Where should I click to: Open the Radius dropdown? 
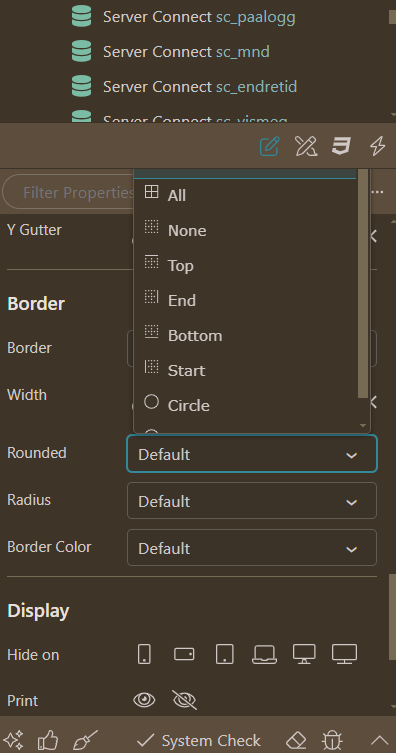[252, 501]
